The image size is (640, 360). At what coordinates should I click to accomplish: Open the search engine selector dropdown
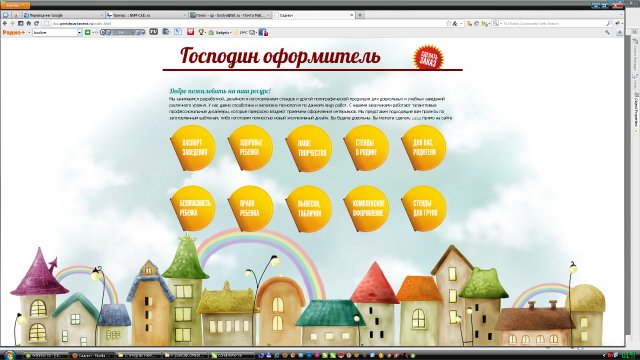(x=497, y=24)
